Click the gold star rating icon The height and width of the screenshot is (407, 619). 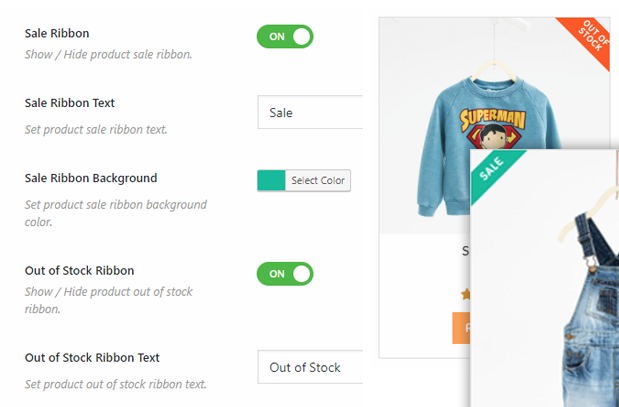tap(466, 294)
